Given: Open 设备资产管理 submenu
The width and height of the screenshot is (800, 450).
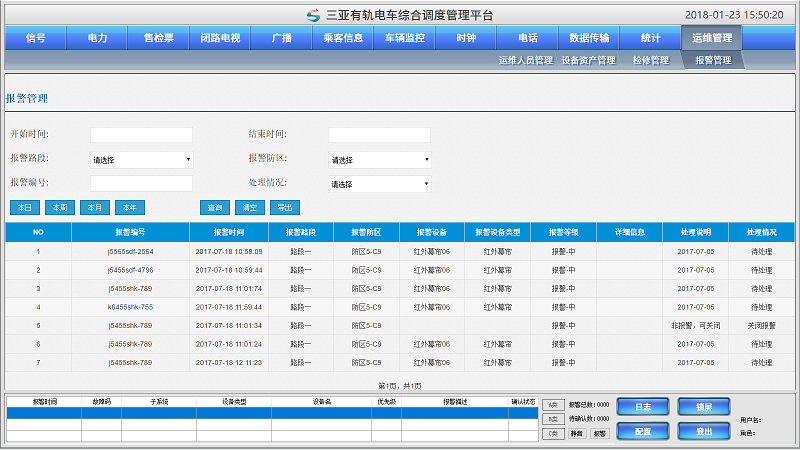Looking at the screenshot, I should 588,60.
